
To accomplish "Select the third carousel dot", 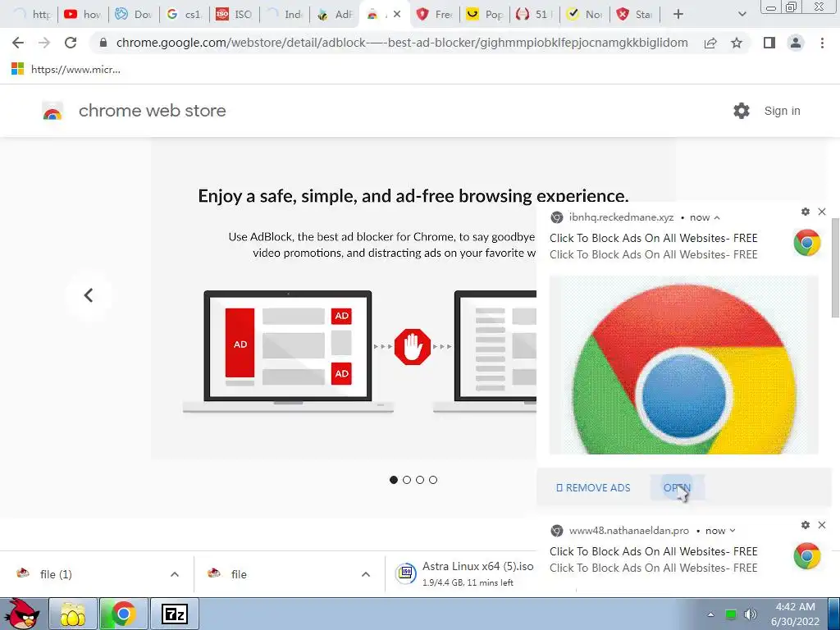I will tap(420, 480).
